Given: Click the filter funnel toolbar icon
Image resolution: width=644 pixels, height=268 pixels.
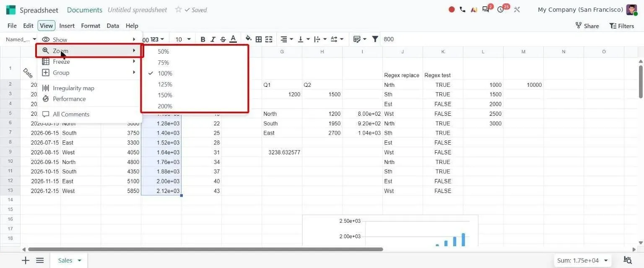Looking at the screenshot, I should pyautogui.click(x=375, y=39).
